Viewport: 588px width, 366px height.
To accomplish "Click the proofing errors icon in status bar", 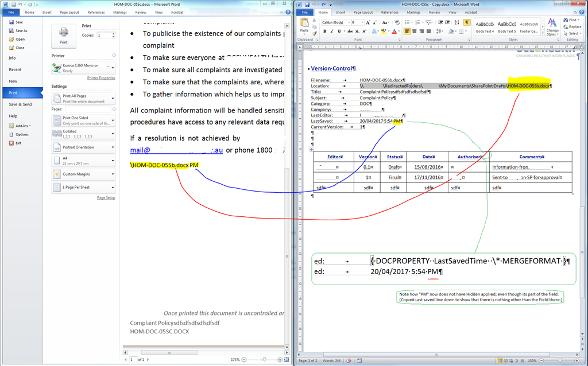I will [x=349, y=361].
